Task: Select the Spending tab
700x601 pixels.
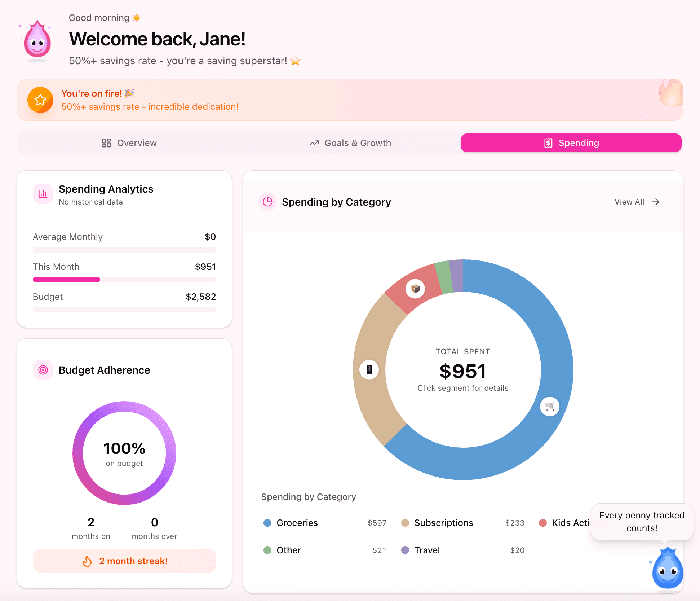Action: (x=571, y=143)
